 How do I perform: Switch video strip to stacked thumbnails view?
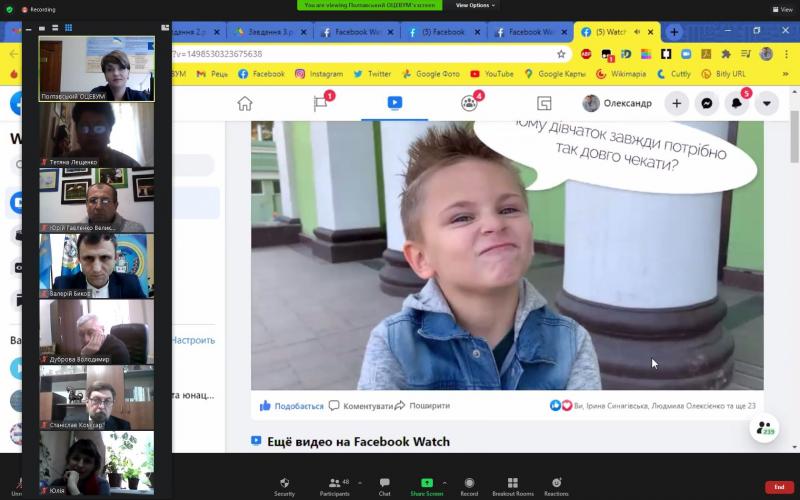pos(55,28)
